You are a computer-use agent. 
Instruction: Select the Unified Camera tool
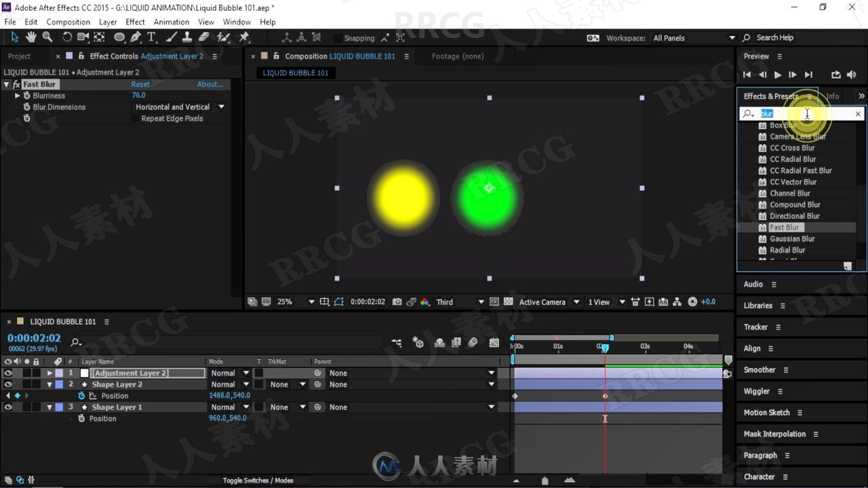click(x=83, y=37)
